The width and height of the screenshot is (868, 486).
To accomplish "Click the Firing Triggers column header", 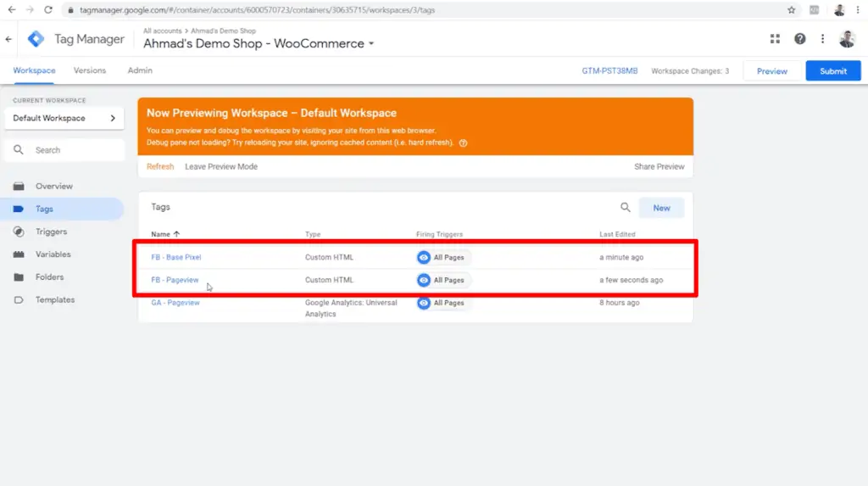I will click(440, 234).
